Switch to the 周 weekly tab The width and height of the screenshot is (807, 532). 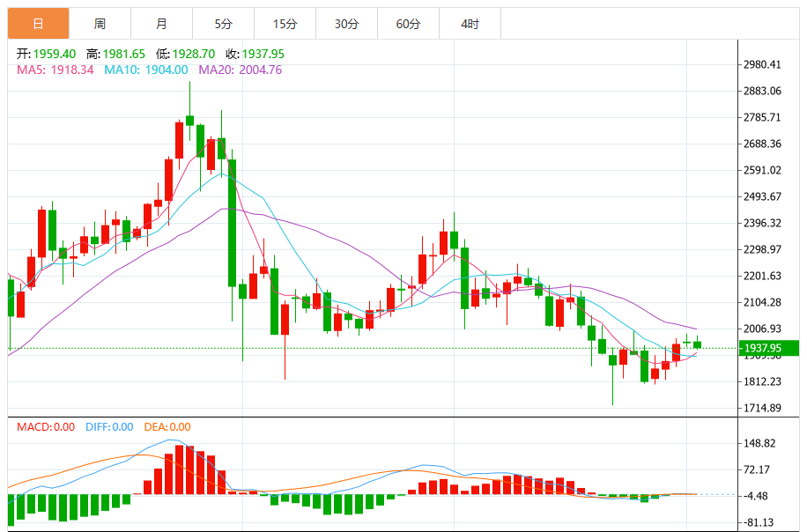[x=100, y=24]
